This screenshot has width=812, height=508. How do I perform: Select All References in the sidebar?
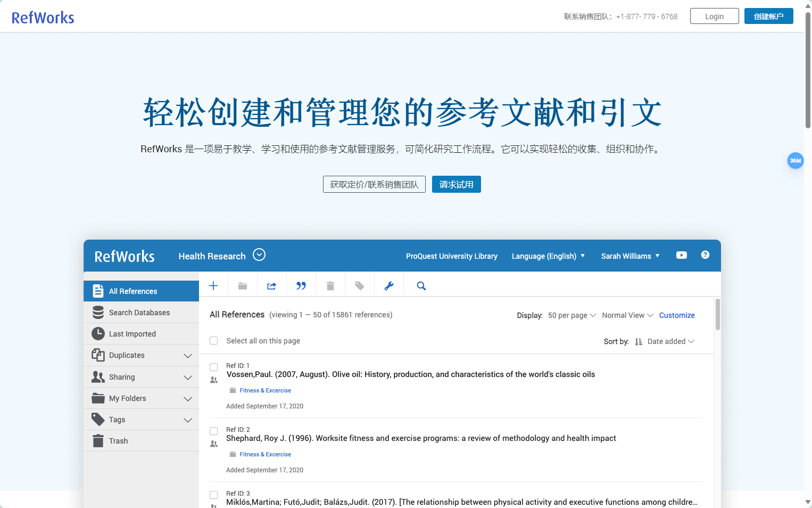[x=141, y=291]
